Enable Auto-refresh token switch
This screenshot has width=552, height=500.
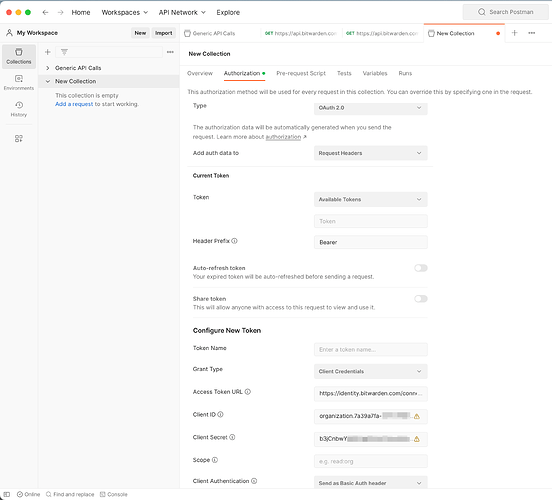coord(421,268)
